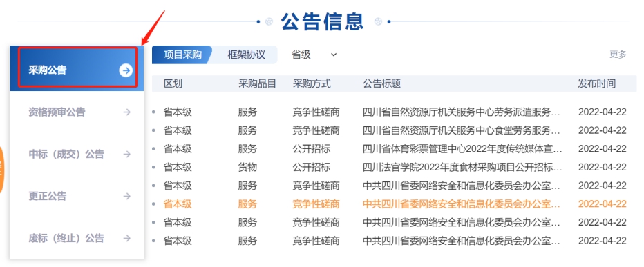Expand the 省级 dropdown chevron
This screenshot has height=267, width=644.
(x=334, y=55)
